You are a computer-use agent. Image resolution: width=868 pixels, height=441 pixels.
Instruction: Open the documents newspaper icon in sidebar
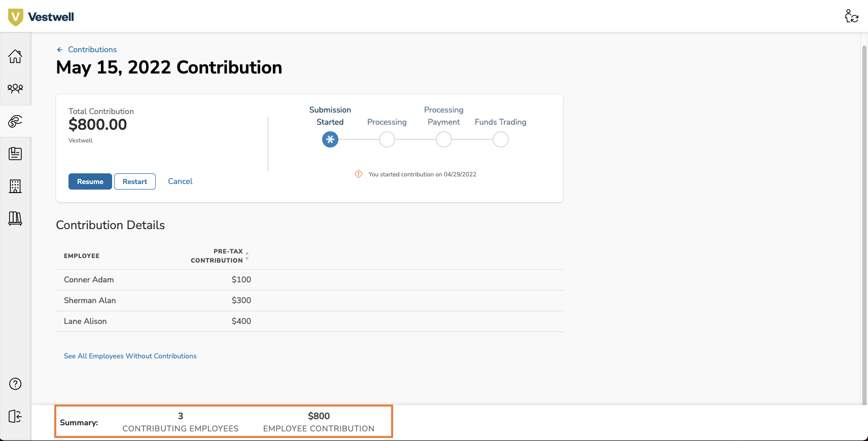coord(15,154)
